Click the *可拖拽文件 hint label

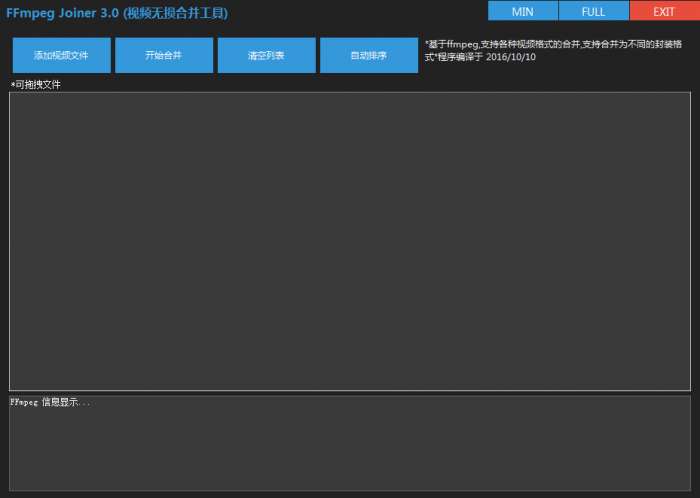[x=36, y=85]
